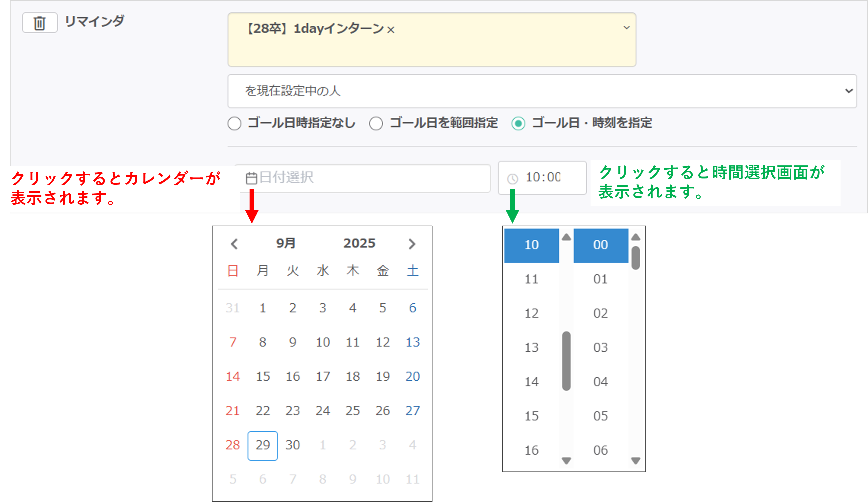Choose hour 13 in time picker
868x502 pixels.
[x=531, y=347]
